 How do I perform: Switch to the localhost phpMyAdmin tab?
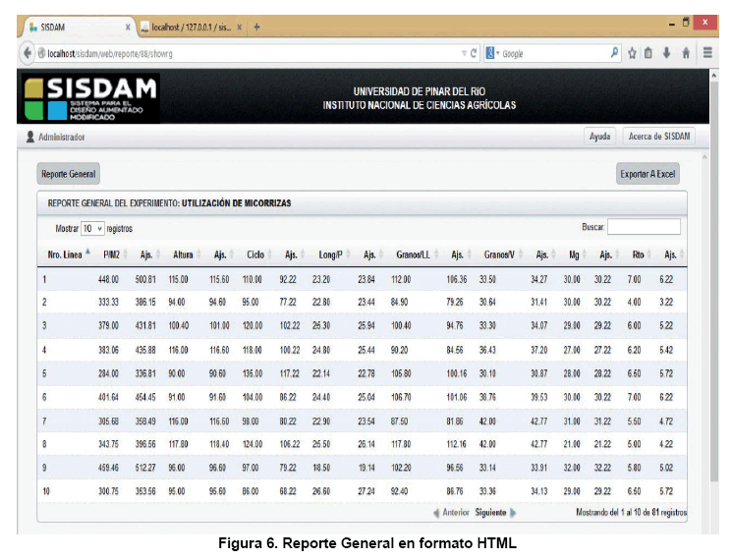click(190, 27)
